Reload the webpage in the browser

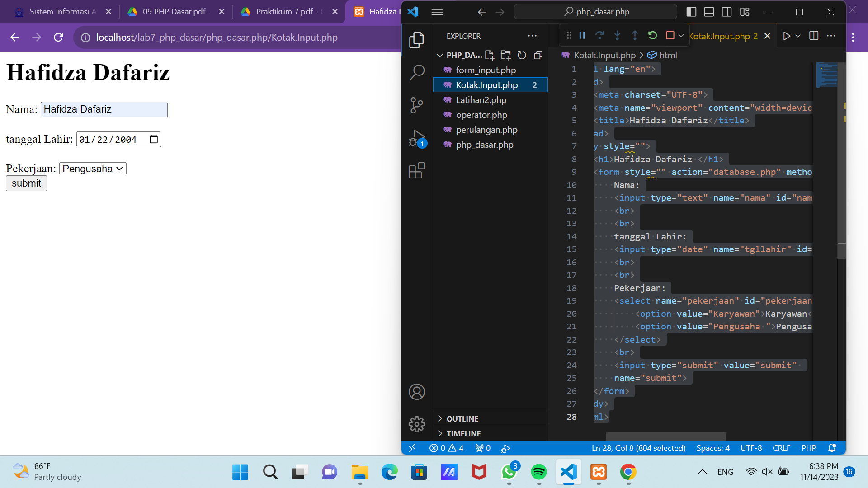tap(58, 38)
